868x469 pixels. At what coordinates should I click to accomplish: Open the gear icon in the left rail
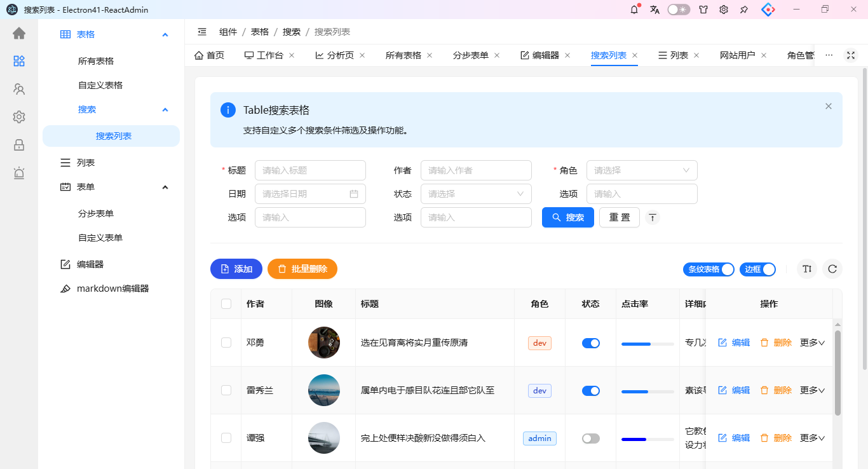coord(19,117)
